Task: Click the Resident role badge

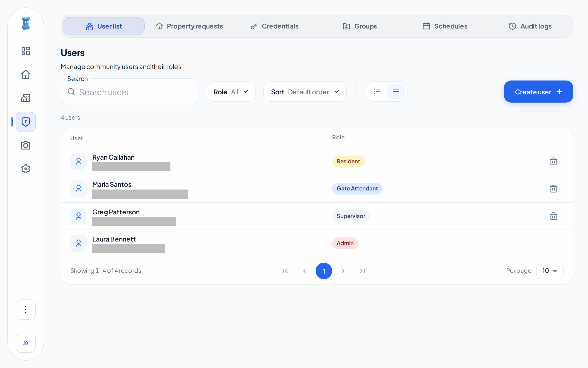Action: tap(348, 161)
